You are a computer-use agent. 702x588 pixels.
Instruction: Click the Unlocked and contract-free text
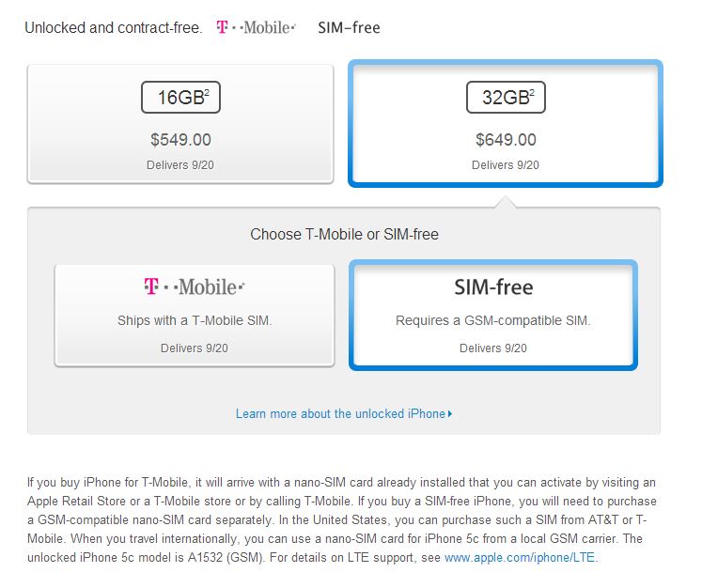pos(113,28)
